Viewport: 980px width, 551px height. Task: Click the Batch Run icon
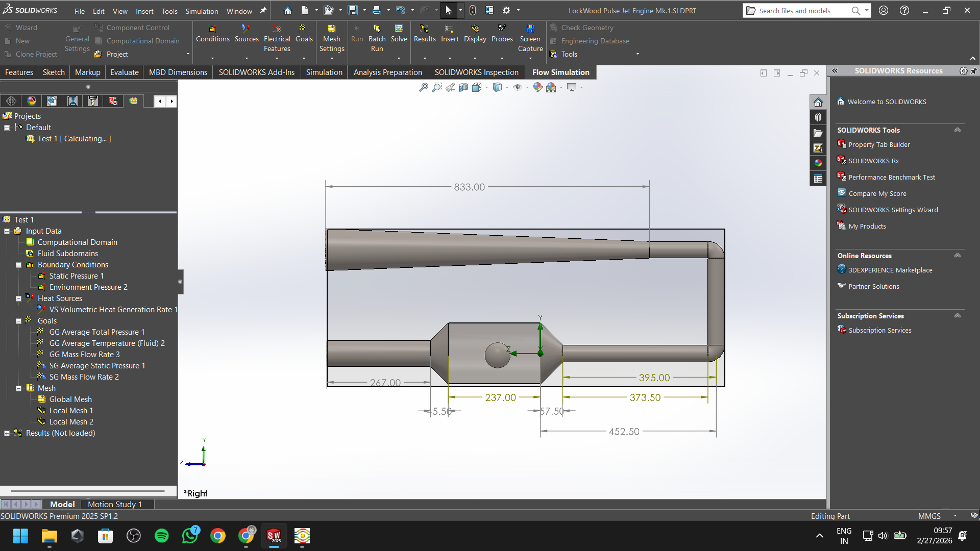click(377, 38)
